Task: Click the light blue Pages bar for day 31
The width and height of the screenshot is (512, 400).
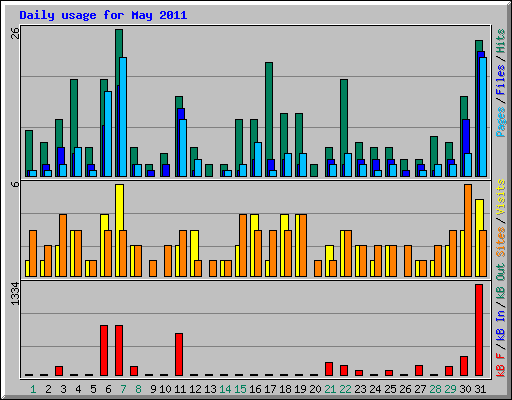Action: [483, 117]
